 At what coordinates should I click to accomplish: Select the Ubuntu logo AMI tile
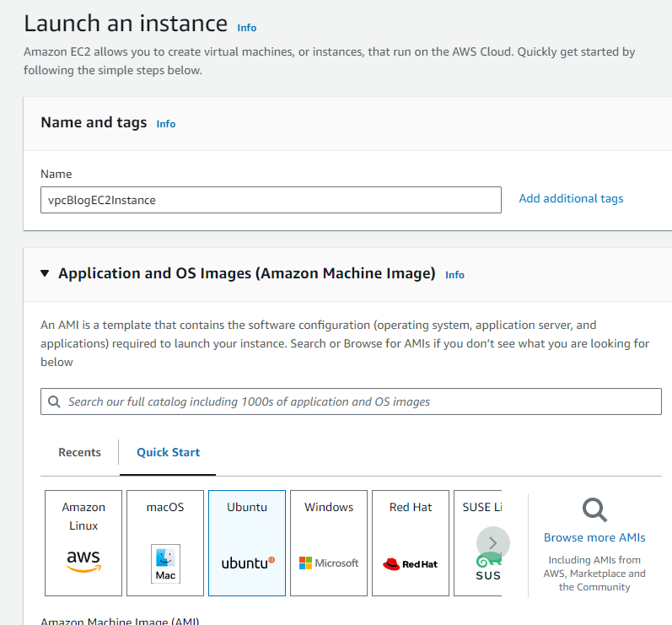tap(247, 542)
